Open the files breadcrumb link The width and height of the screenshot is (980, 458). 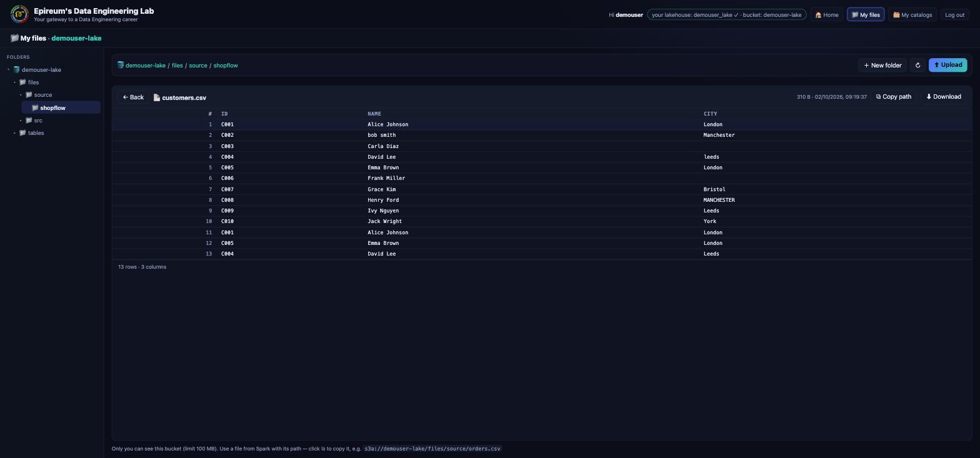(177, 65)
